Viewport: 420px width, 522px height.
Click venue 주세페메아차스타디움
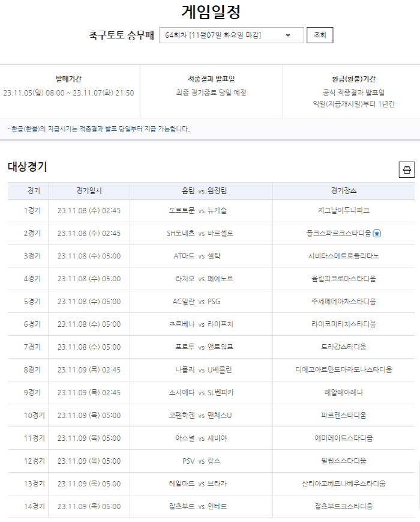coord(344,302)
